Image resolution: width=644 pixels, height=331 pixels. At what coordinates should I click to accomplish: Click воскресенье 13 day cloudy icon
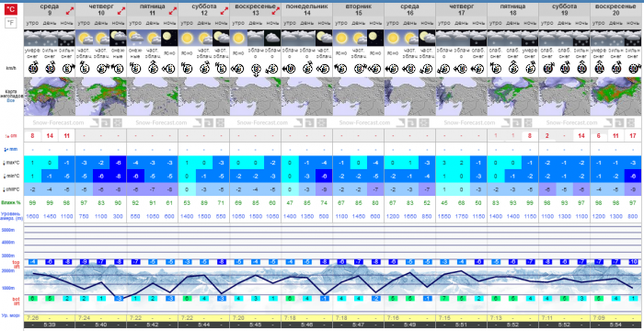pos(256,38)
